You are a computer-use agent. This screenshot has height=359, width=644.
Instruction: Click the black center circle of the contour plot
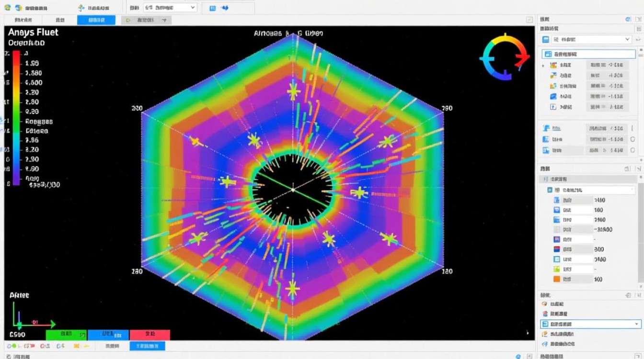click(x=292, y=190)
